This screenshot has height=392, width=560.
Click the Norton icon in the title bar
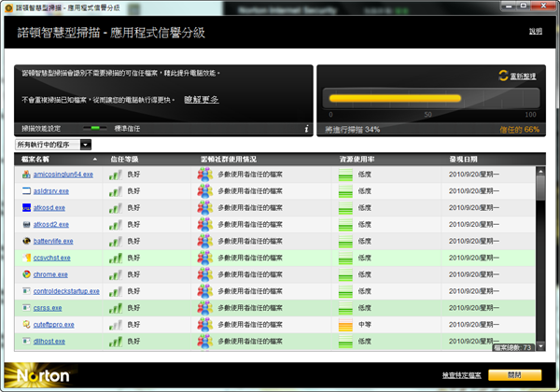point(9,7)
